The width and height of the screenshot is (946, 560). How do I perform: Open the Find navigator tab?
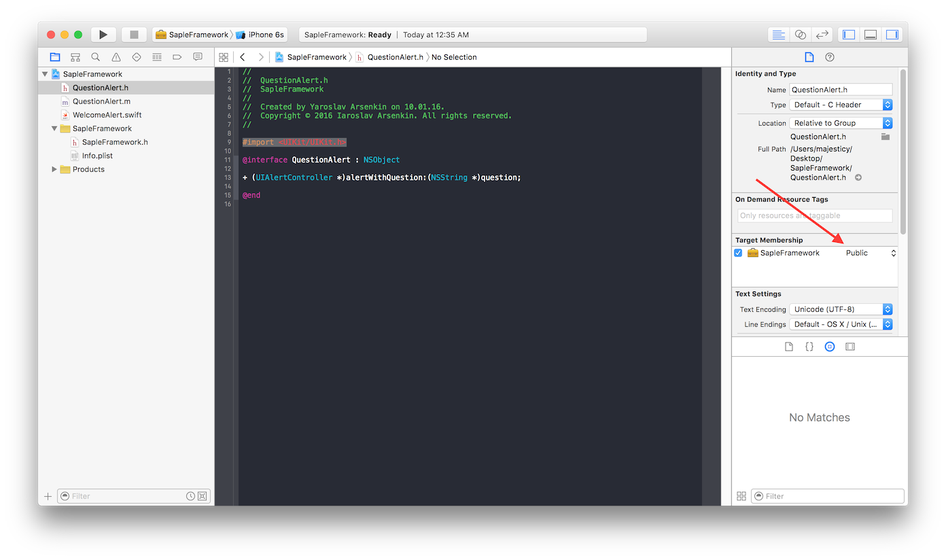96,57
